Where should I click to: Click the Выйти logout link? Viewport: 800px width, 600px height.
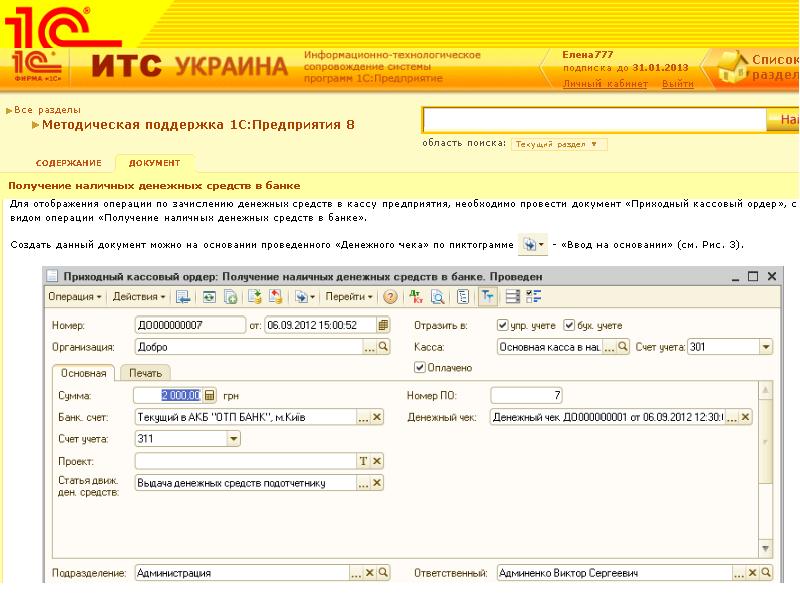(678, 84)
